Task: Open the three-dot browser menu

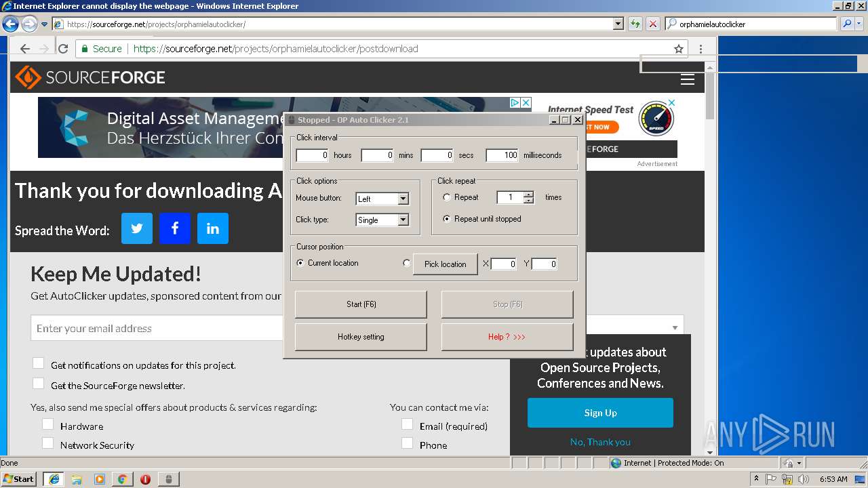Action: pos(701,49)
